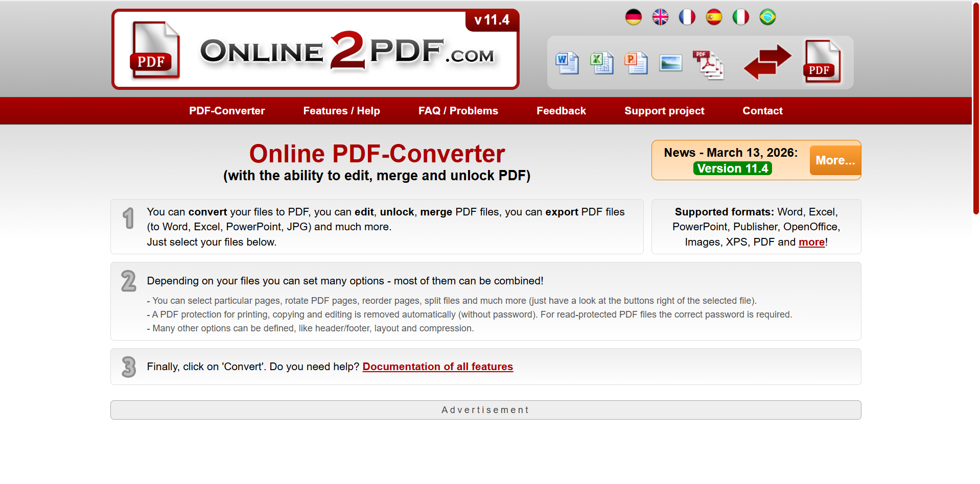The image size is (980, 484).
Task: Click the orange More... news button
Action: pos(835,160)
